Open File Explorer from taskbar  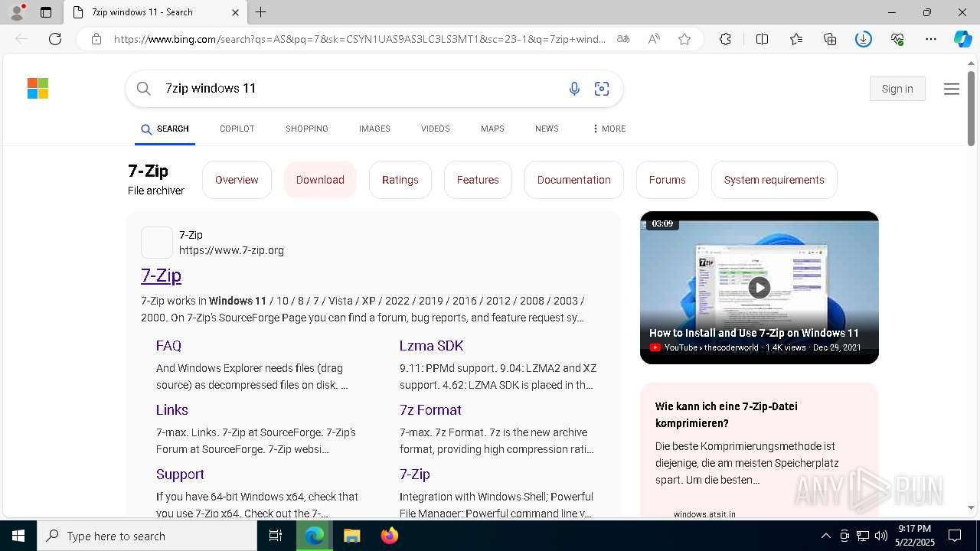pos(351,536)
